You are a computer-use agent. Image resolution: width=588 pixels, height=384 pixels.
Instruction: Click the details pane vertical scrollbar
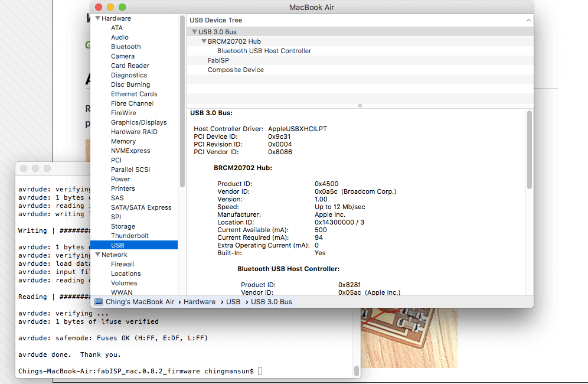point(529,150)
